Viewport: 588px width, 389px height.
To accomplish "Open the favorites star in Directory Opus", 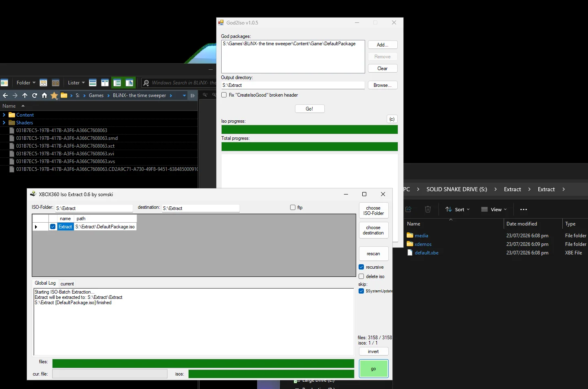I will point(54,95).
